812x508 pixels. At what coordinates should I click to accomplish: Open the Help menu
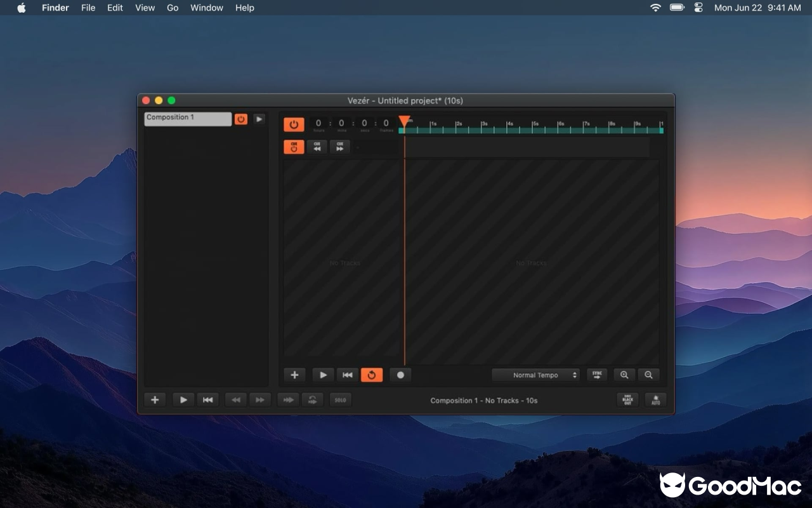pyautogui.click(x=245, y=8)
